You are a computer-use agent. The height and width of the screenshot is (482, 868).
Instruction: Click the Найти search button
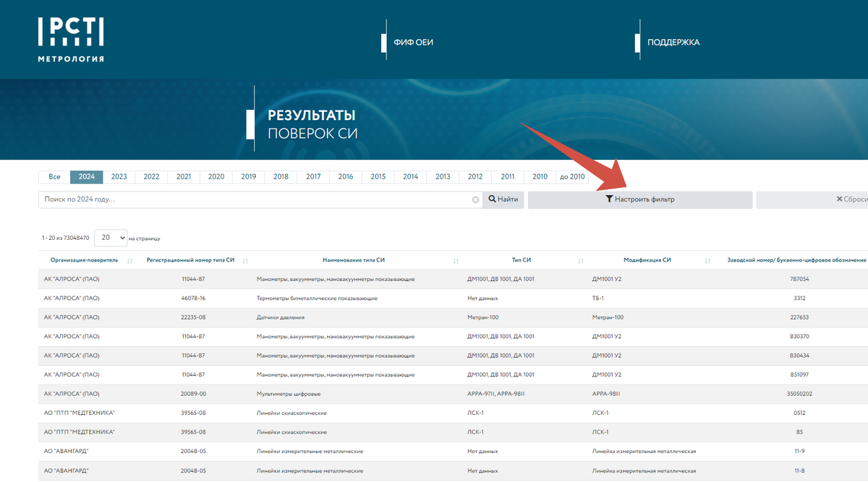tap(503, 199)
